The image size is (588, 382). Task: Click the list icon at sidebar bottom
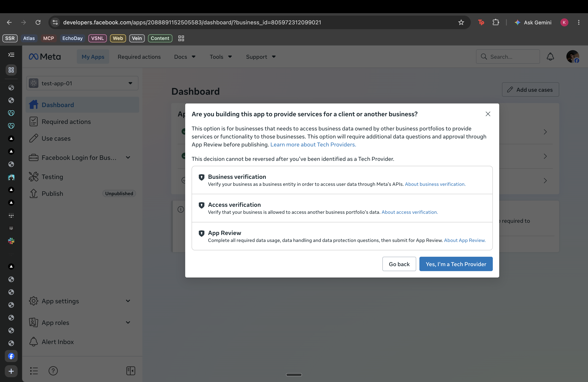[x=34, y=371]
